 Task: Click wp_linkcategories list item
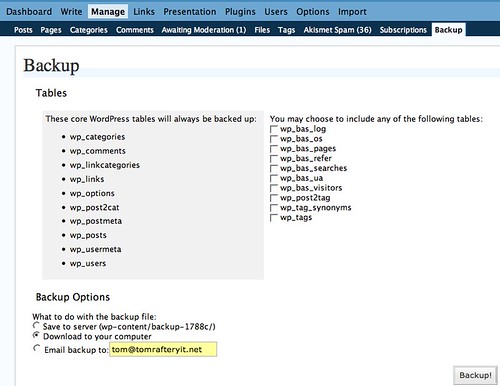105,165
